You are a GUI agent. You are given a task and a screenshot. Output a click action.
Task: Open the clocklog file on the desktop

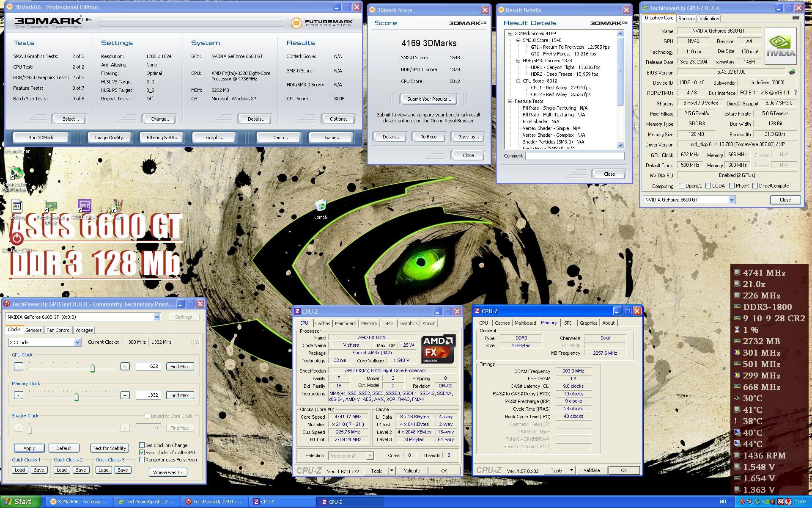(x=17, y=207)
